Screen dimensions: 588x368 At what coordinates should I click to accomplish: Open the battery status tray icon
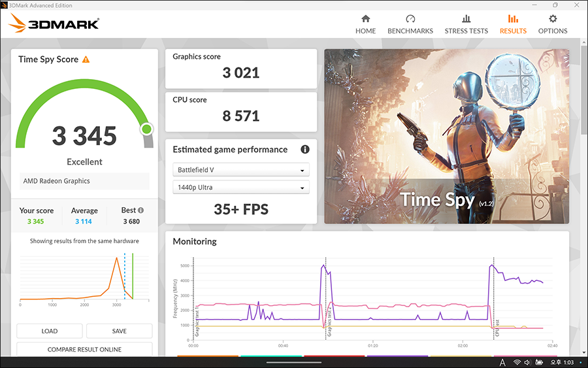539,362
